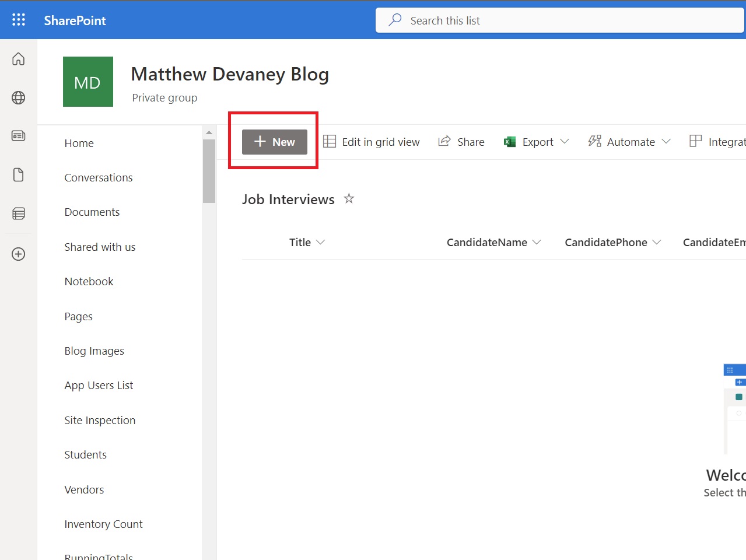Image resolution: width=746 pixels, height=560 pixels.
Task: Click the document page icon in the rail
Action: point(18,174)
